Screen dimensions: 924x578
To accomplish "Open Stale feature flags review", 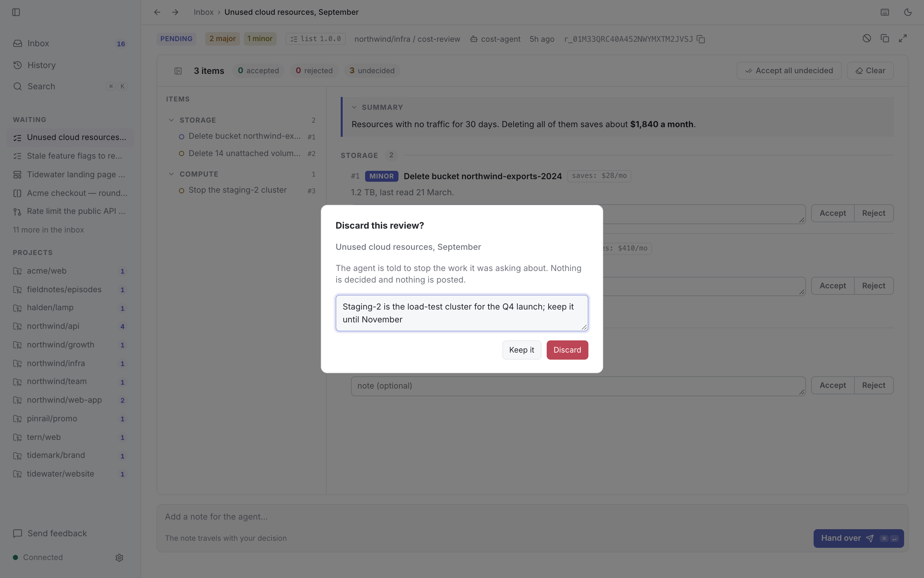I will pos(70,156).
